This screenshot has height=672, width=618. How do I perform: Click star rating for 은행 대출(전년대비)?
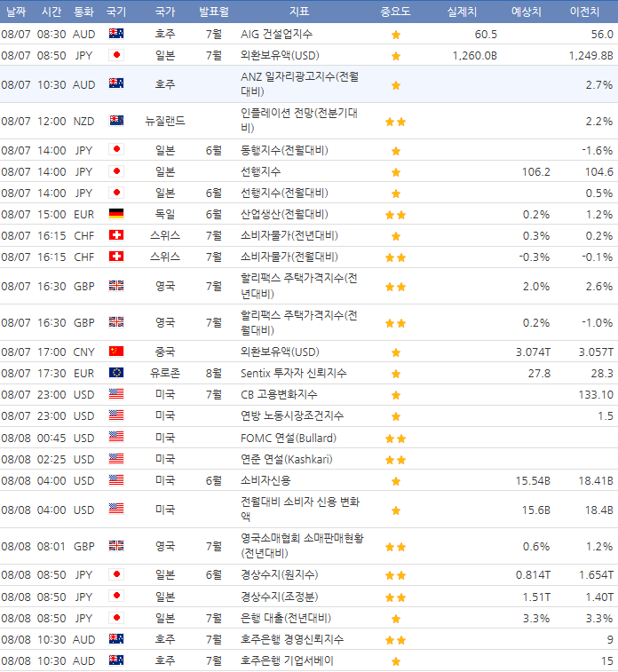395,620
